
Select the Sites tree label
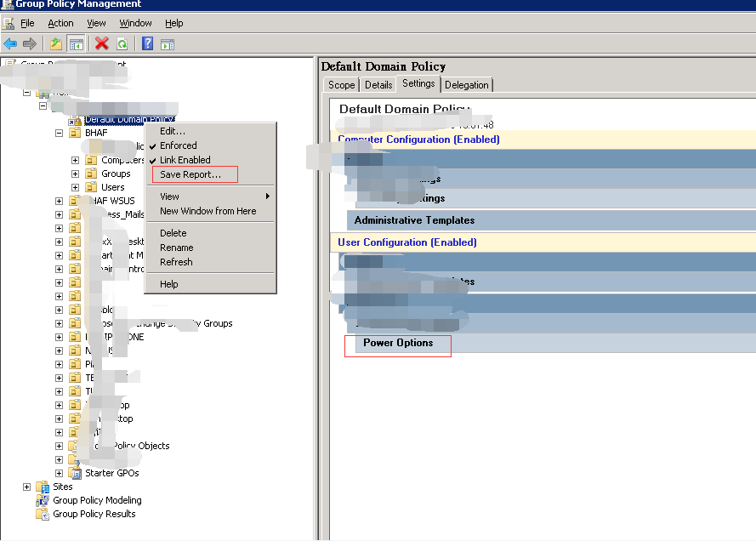tap(63, 487)
